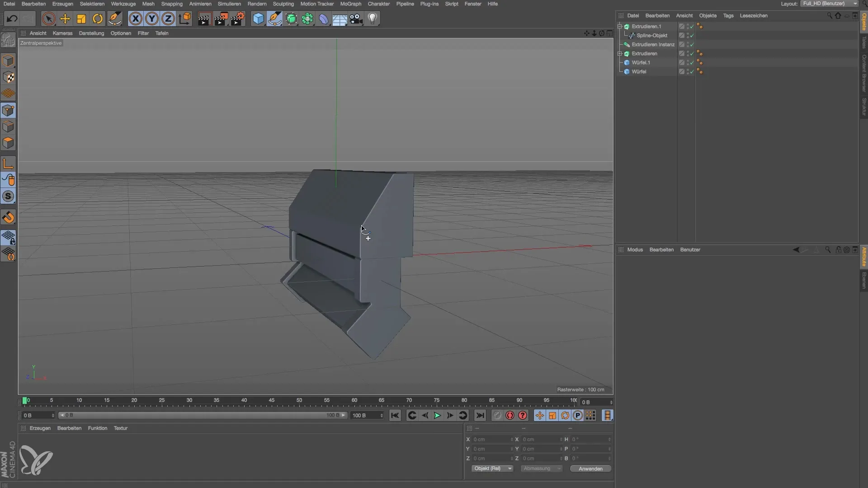The width and height of the screenshot is (868, 488).
Task: Activate the Move tool
Action: pyautogui.click(x=65, y=19)
